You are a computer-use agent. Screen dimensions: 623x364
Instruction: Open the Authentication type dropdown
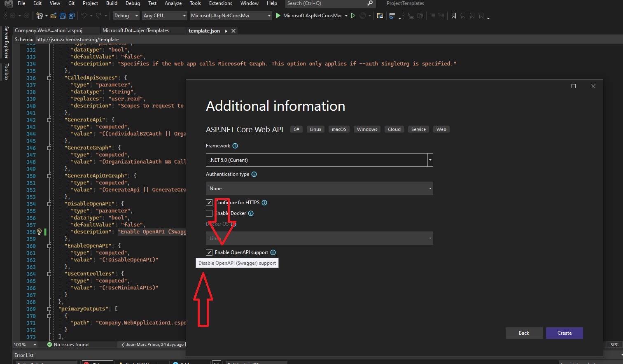tap(429, 188)
